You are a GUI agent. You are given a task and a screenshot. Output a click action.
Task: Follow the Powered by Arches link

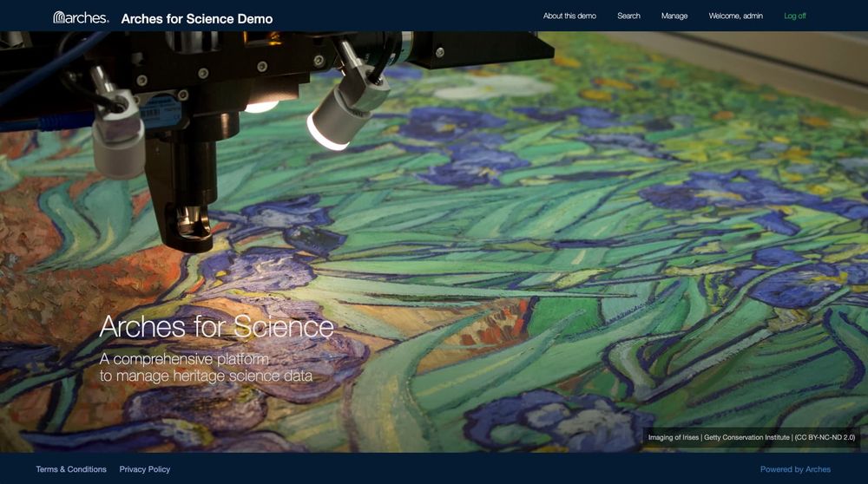tap(795, 469)
